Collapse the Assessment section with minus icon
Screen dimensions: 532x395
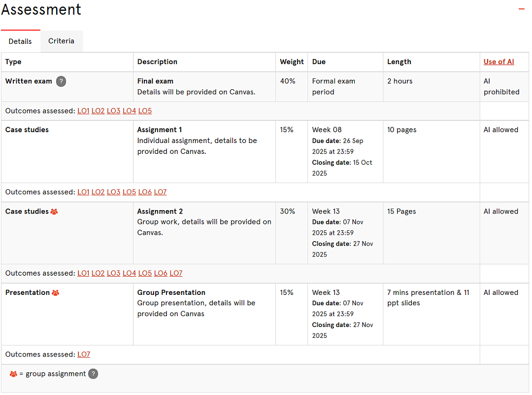tap(522, 9)
